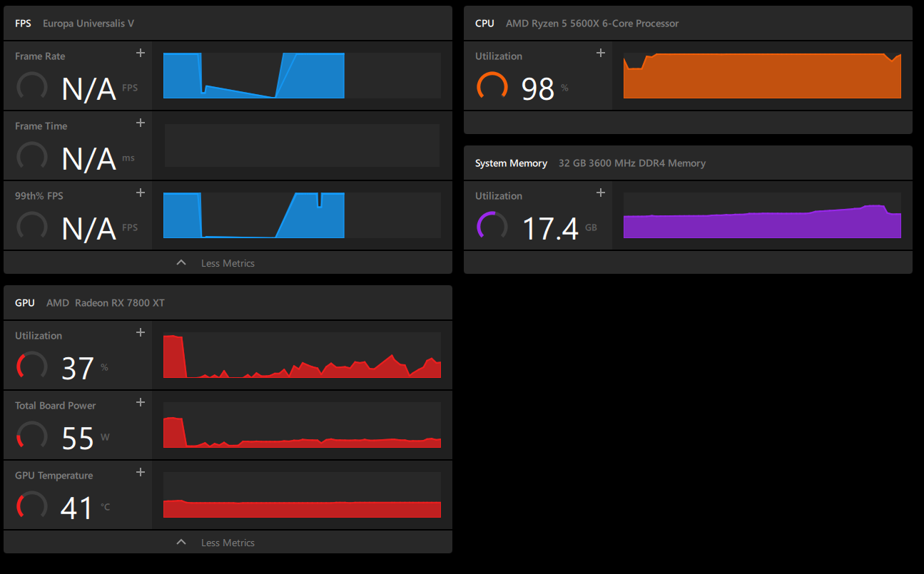Click the plus icon for GPU Utilization
The width and height of the screenshot is (924, 574).
point(141,332)
